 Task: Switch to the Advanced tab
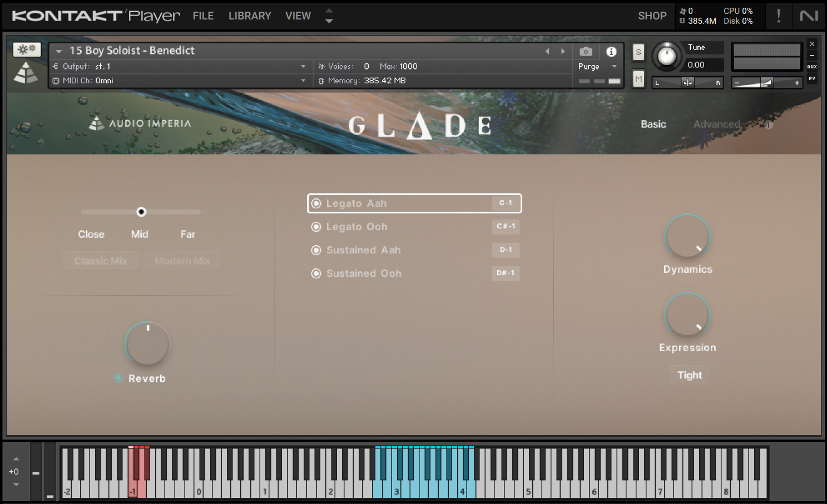tap(716, 124)
